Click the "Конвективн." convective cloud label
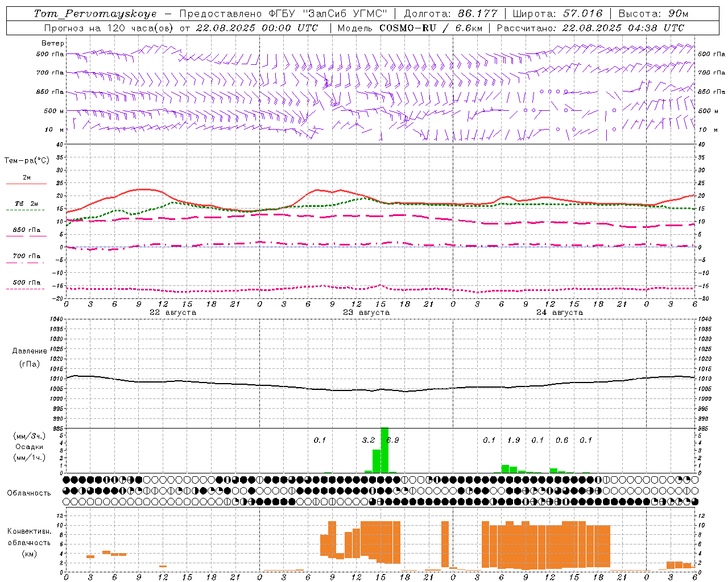 30,531
